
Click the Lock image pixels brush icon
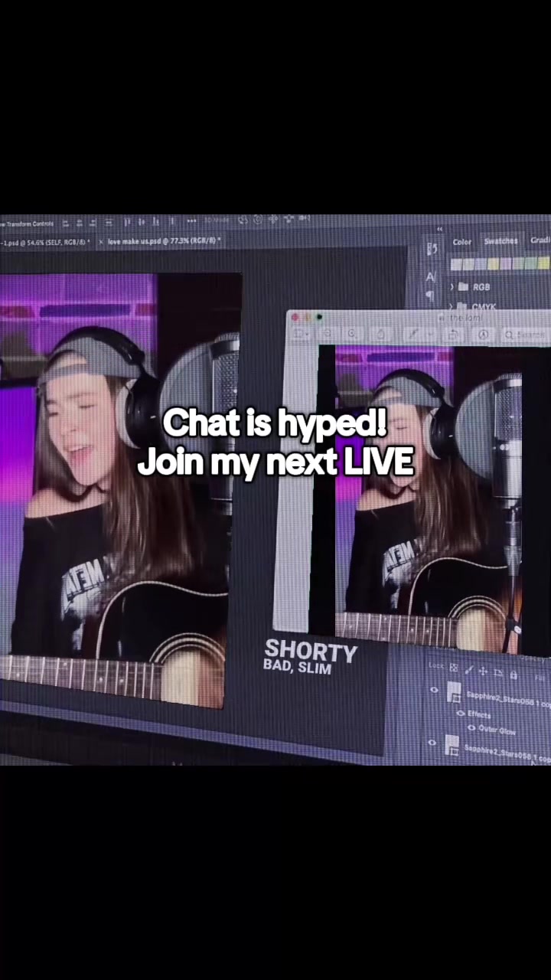[x=469, y=670]
